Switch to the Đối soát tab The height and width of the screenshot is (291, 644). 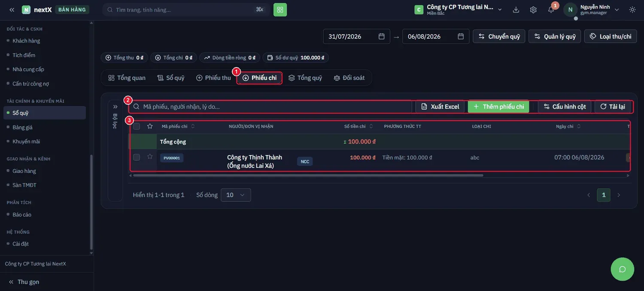click(349, 78)
